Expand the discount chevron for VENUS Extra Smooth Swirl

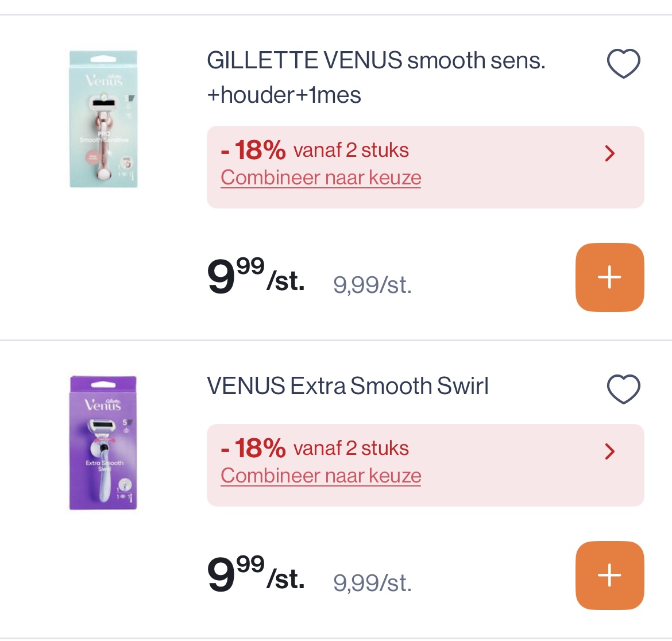tap(610, 451)
